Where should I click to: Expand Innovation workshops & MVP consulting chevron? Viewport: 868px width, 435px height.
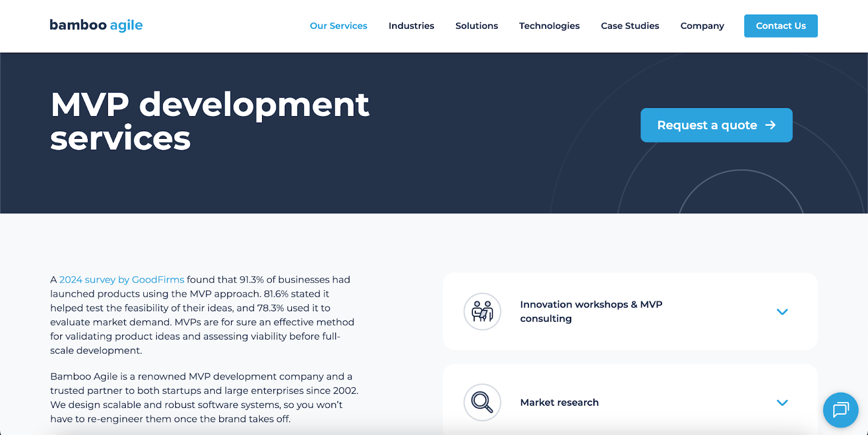click(x=782, y=312)
